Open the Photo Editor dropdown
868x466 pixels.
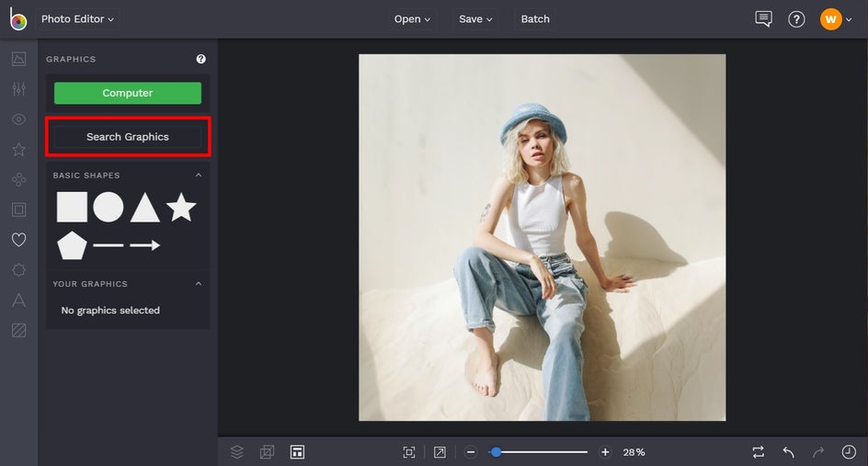click(x=77, y=18)
